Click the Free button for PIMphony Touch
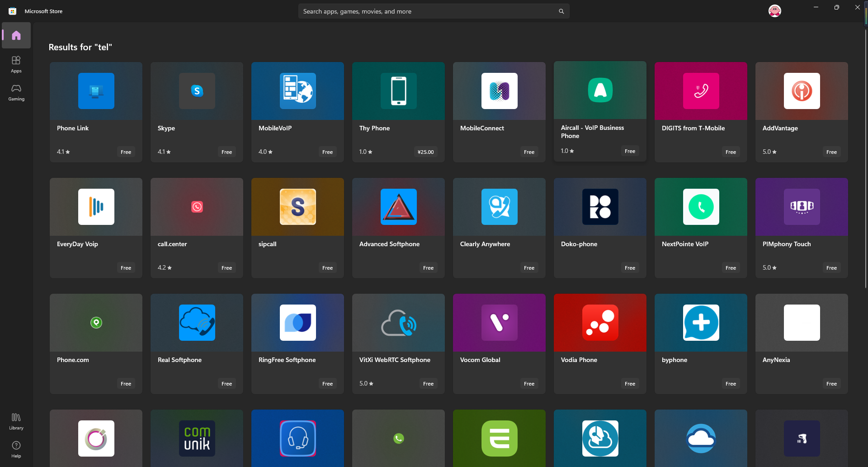Image resolution: width=868 pixels, height=467 pixels. tap(832, 268)
